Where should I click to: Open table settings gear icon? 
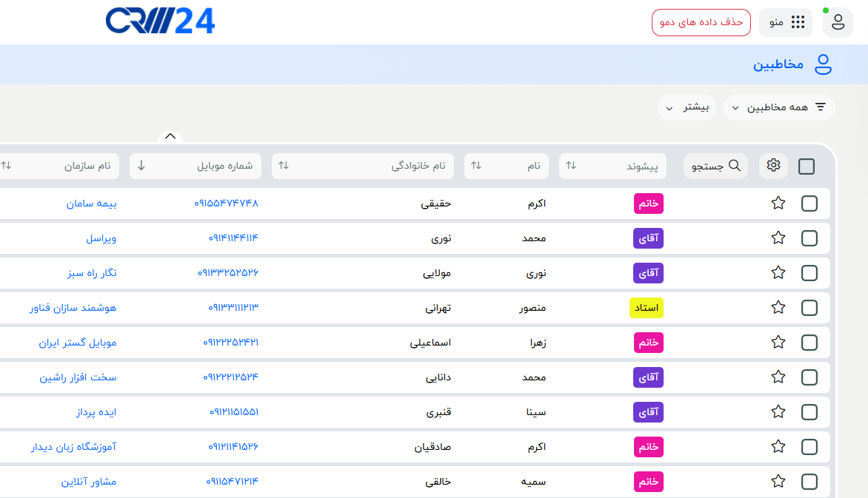(x=774, y=166)
